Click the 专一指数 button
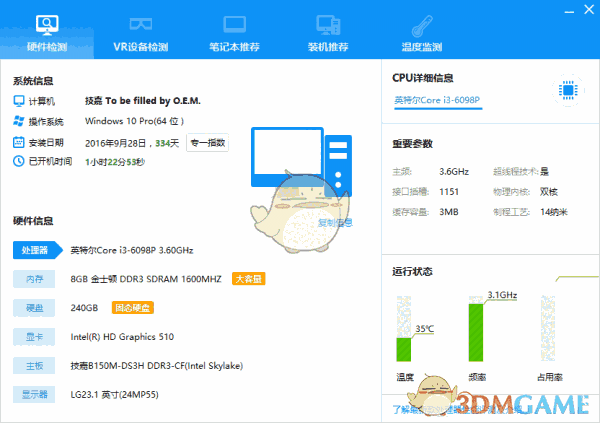This screenshot has width=600, height=423. click(207, 143)
